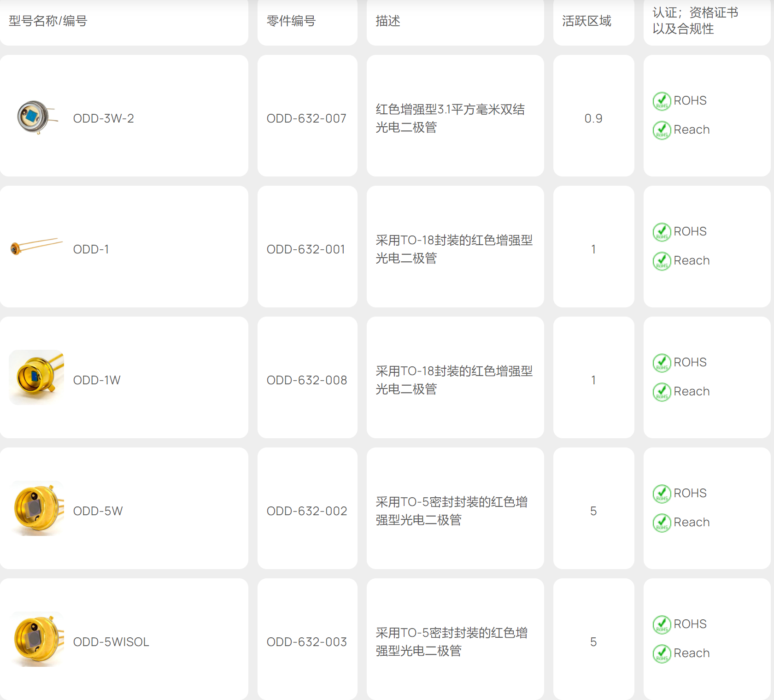Click the ROHS checkmark icon for ODD-5W
The image size is (774, 700).
coord(662,494)
